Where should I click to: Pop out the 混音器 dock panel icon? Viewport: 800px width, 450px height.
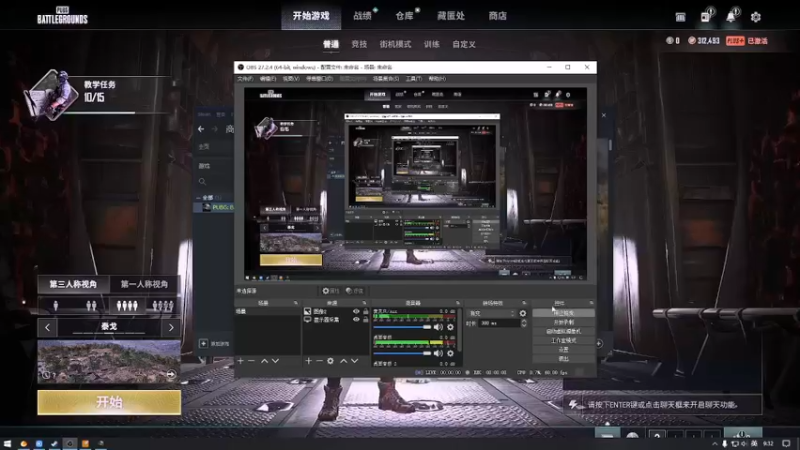pos(458,303)
